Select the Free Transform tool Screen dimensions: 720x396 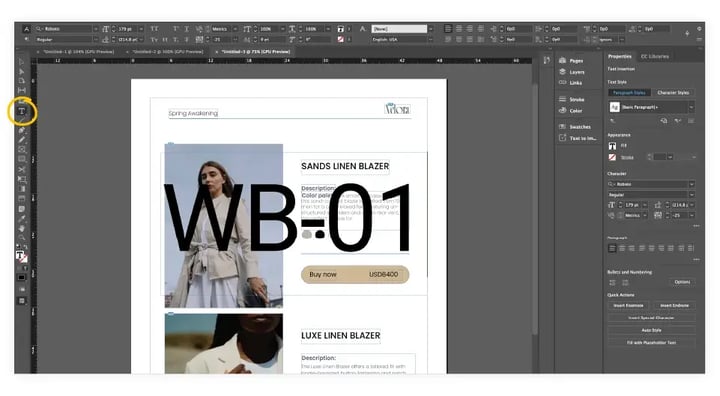pyautogui.click(x=22, y=180)
